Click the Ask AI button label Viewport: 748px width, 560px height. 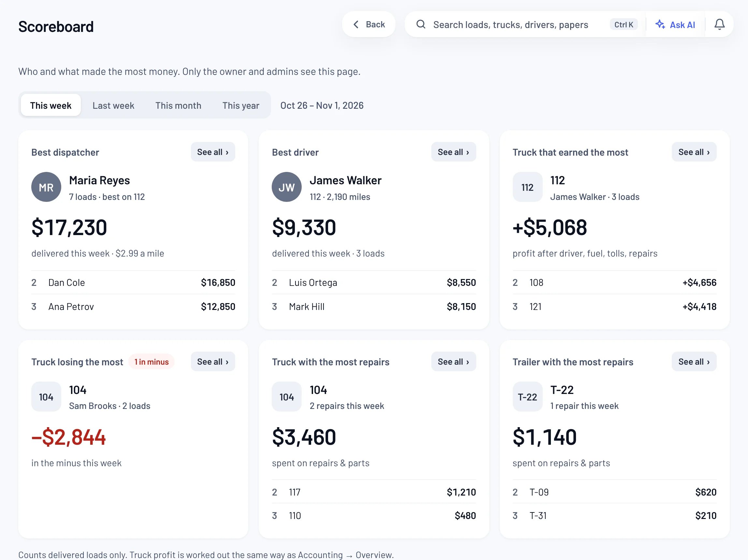click(683, 25)
